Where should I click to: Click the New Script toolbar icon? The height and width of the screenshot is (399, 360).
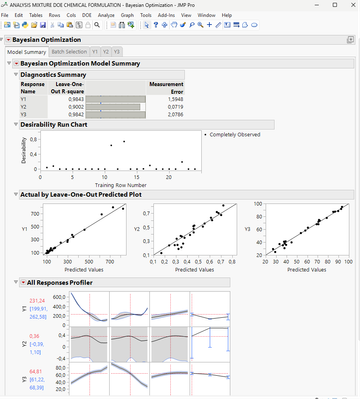pos(16,25)
